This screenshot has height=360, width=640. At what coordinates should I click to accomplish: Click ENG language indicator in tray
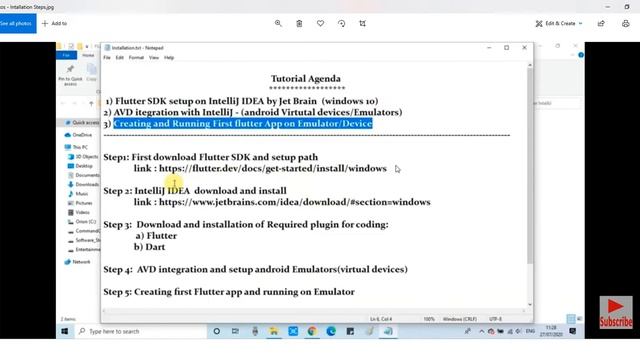[530, 331]
